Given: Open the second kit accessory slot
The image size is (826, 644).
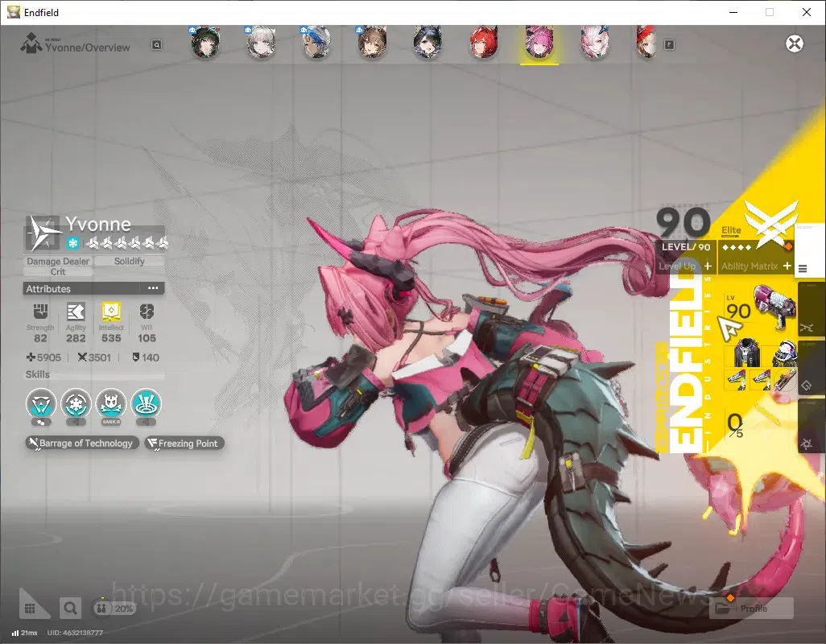Looking at the screenshot, I should click(761, 379).
